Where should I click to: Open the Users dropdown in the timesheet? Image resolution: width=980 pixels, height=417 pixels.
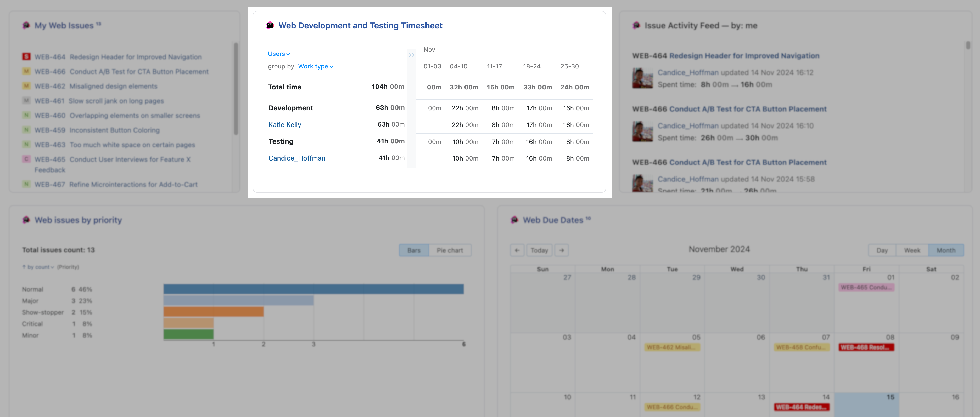coord(278,54)
